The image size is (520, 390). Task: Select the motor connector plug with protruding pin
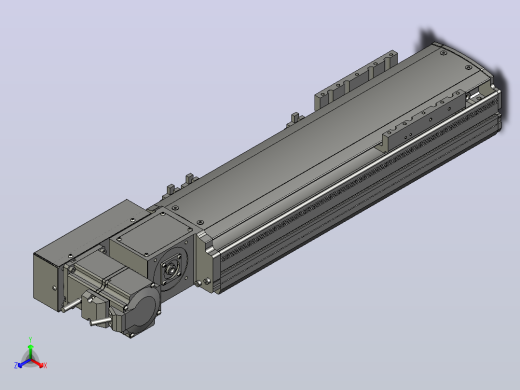click(x=96, y=308)
